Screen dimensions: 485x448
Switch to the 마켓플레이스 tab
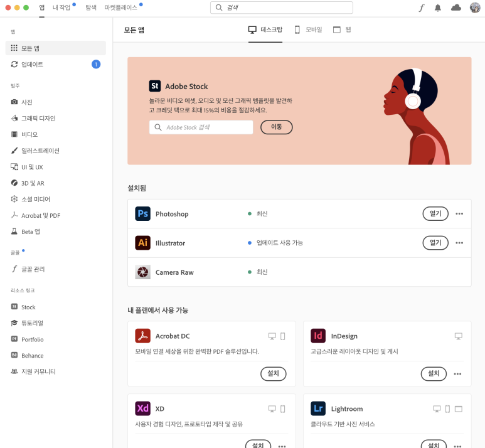tap(121, 8)
